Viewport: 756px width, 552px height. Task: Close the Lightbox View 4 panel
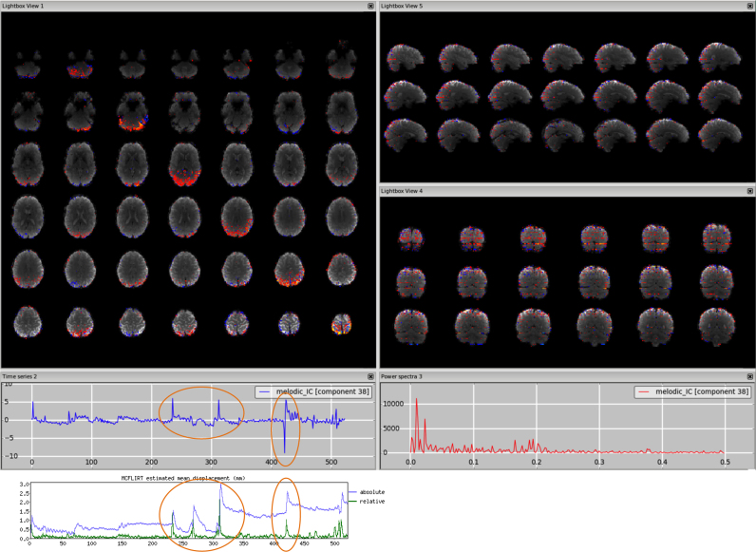[749, 191]
